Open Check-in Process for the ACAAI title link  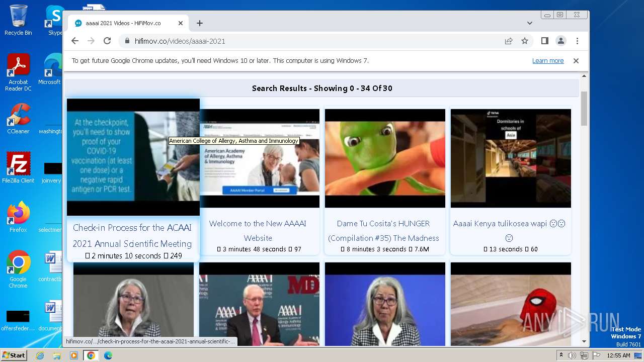pyautogui.click(x=132, y=235)
